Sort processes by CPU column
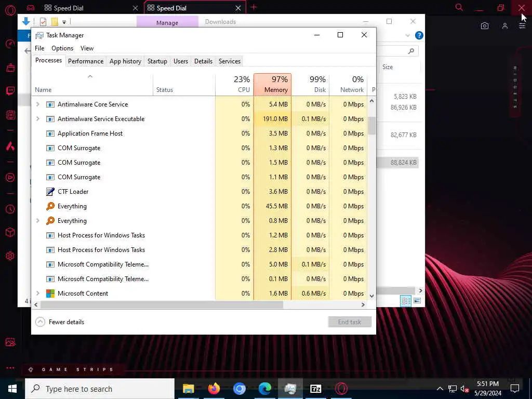Viewport: 532px width, 399px height. 234,85
